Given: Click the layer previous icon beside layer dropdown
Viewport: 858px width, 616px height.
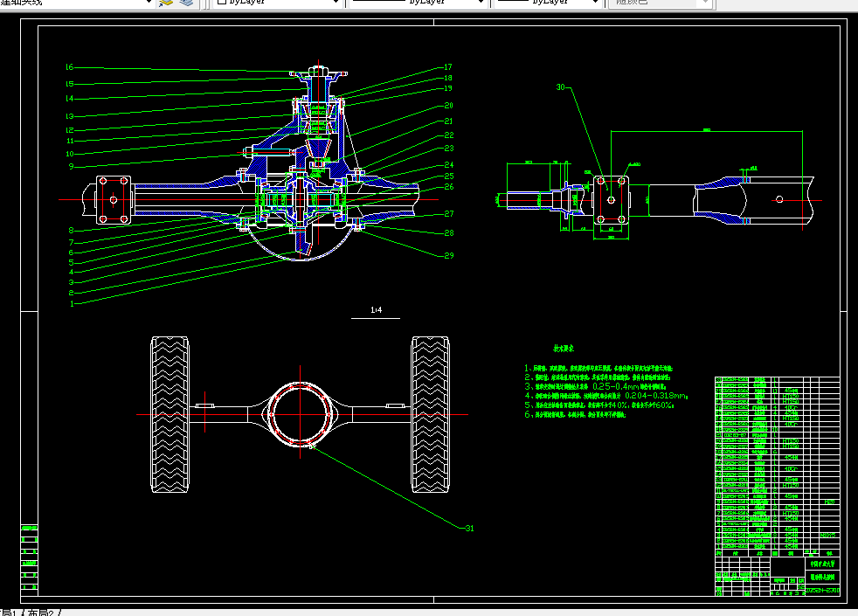Looking at the screenshot, I should [x=166, y=3].
